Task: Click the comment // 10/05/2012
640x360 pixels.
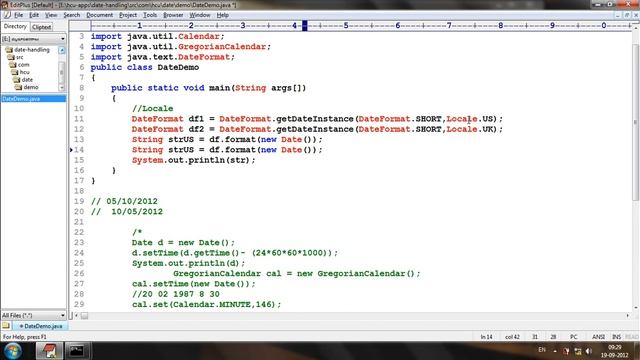Action: tap(127, 212)
